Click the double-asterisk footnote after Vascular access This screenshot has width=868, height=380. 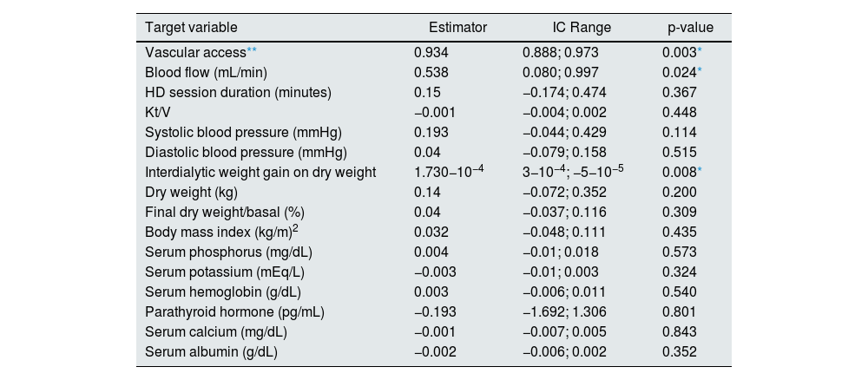pos(252,51)
